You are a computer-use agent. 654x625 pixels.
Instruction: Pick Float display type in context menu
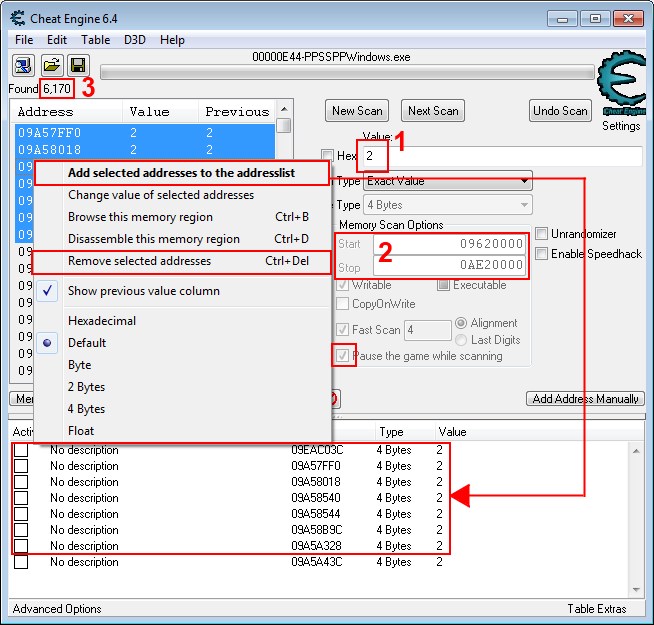point(82,431)
